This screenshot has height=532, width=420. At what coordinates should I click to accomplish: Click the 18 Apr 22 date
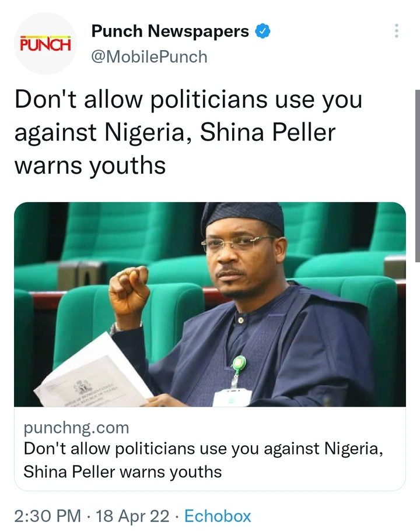(x=132, y=516)
